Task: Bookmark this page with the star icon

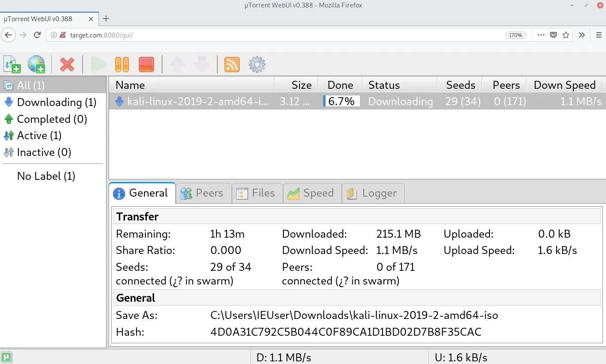Action: coord(566,35)
